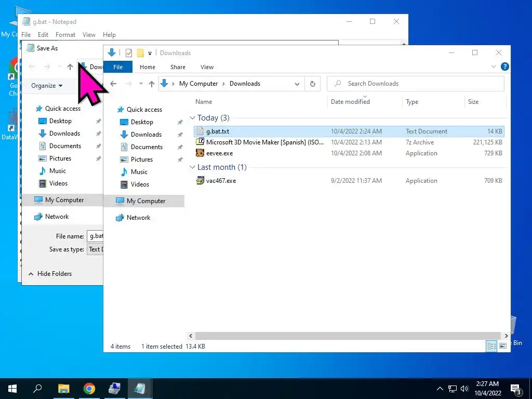Click Save As dialog up arrow

(70, 67)
